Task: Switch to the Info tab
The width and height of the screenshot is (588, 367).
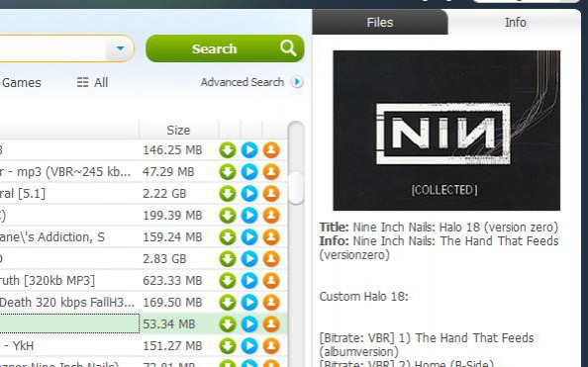Action: coord(515,22)
